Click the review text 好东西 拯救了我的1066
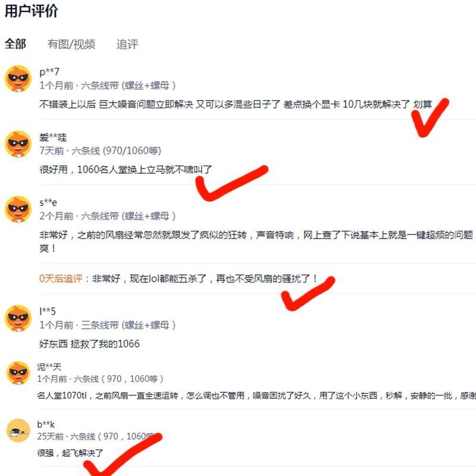476x476 pixels. [x=89, y=344]
